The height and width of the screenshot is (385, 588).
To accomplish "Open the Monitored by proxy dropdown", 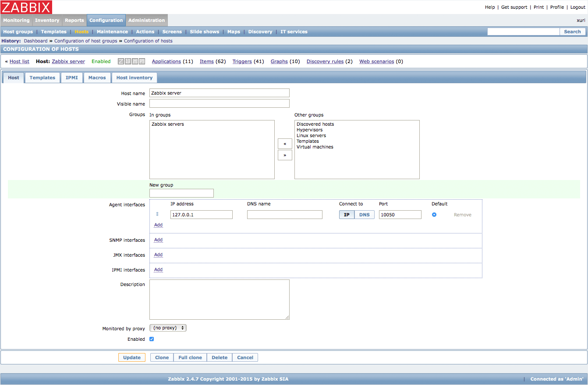I will 168,328.
